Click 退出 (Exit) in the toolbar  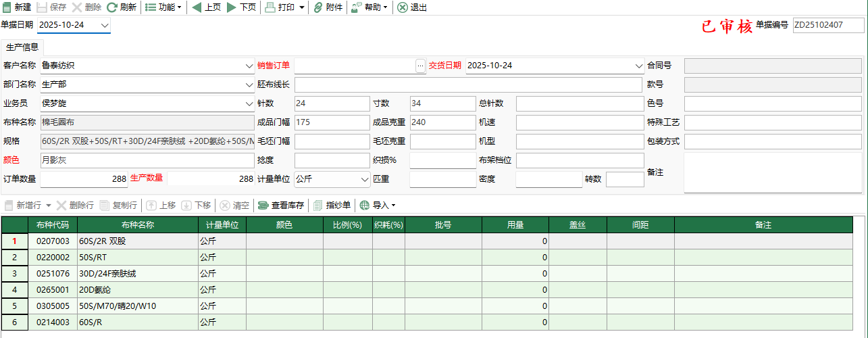click(412, 7)
